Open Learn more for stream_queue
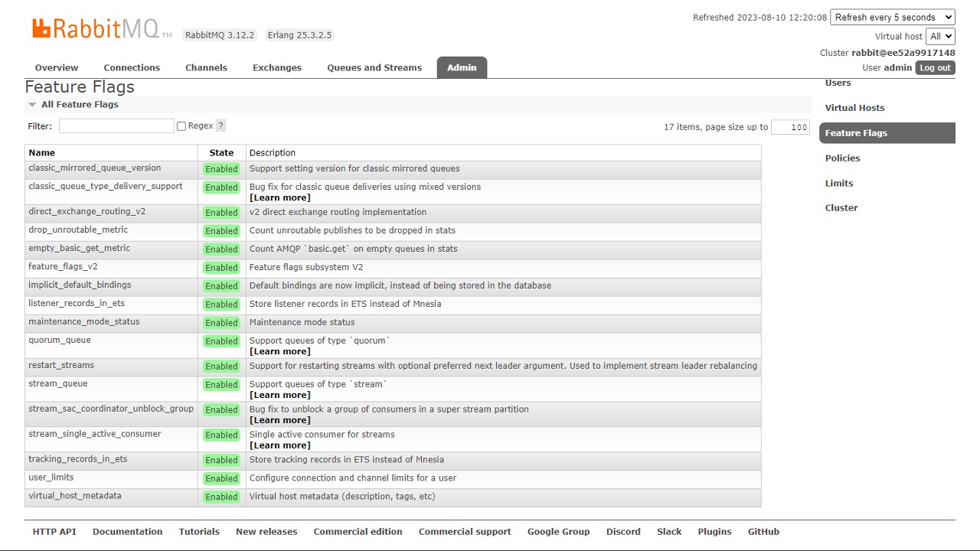 [x=280, y=395]
